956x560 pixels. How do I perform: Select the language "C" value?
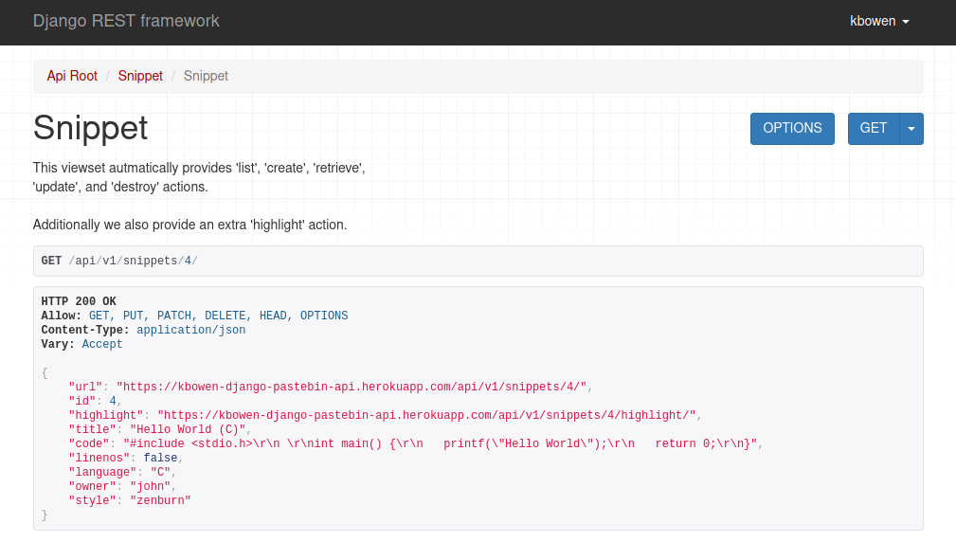coord(160,472)
